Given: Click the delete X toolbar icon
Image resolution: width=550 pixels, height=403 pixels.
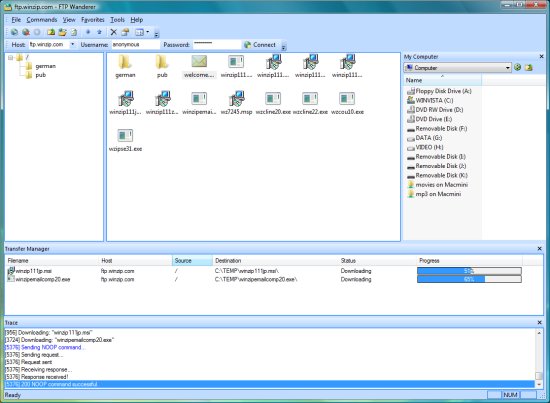Looking at the screenshot, I should [113, 32].
